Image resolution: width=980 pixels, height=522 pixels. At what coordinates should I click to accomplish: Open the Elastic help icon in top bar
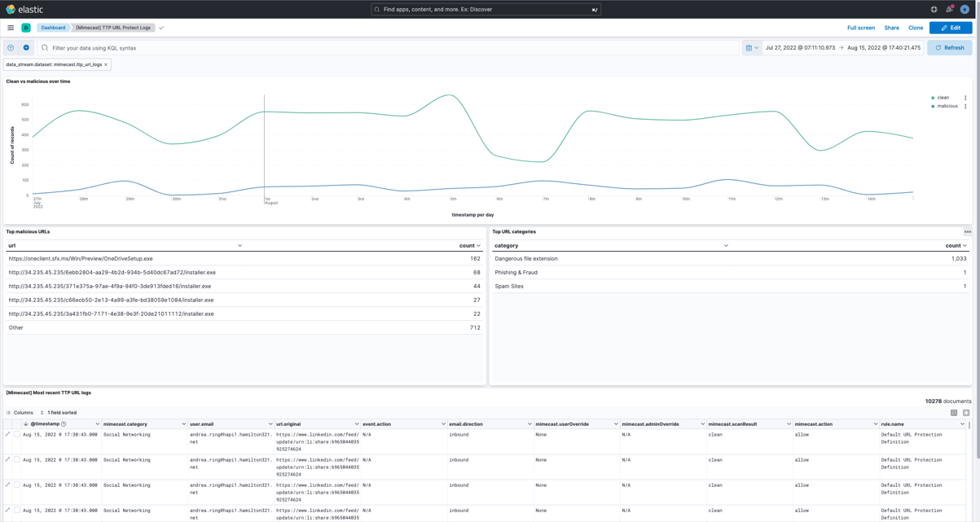pyautogui.click(x=934, y=10)
